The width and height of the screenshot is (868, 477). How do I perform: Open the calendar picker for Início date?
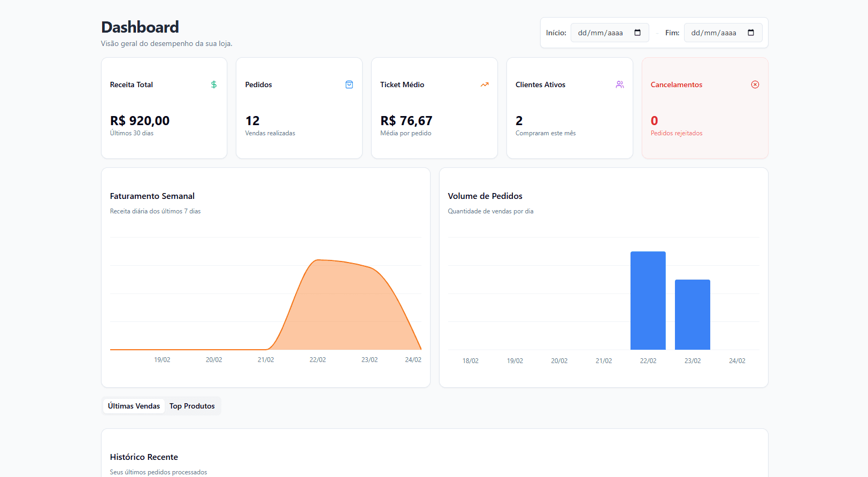pos(637,33)
